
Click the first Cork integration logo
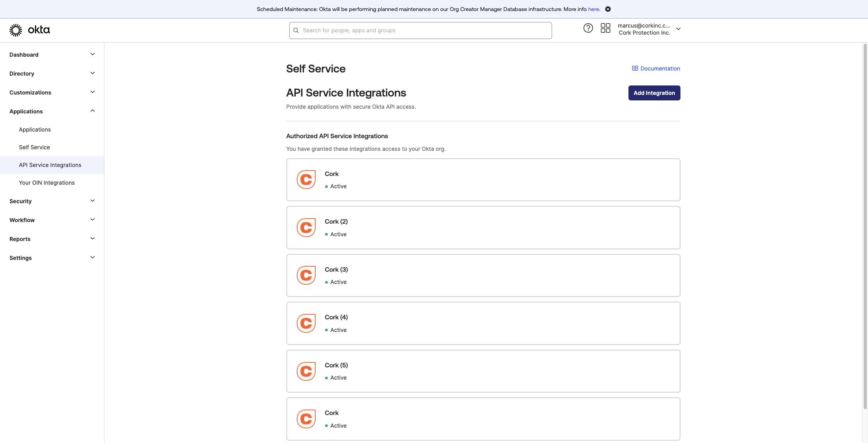coord(306,180)
